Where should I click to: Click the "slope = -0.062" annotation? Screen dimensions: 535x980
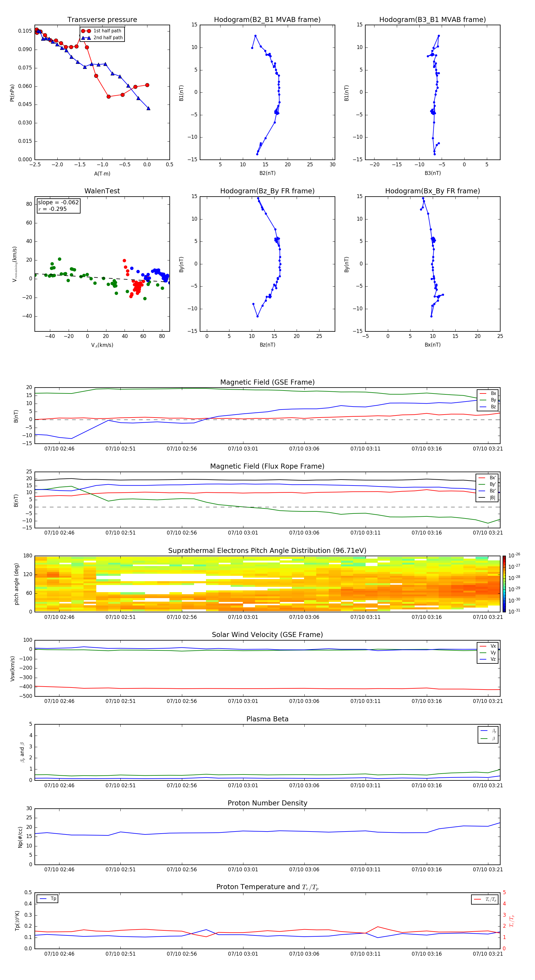(x=58, y=203)
